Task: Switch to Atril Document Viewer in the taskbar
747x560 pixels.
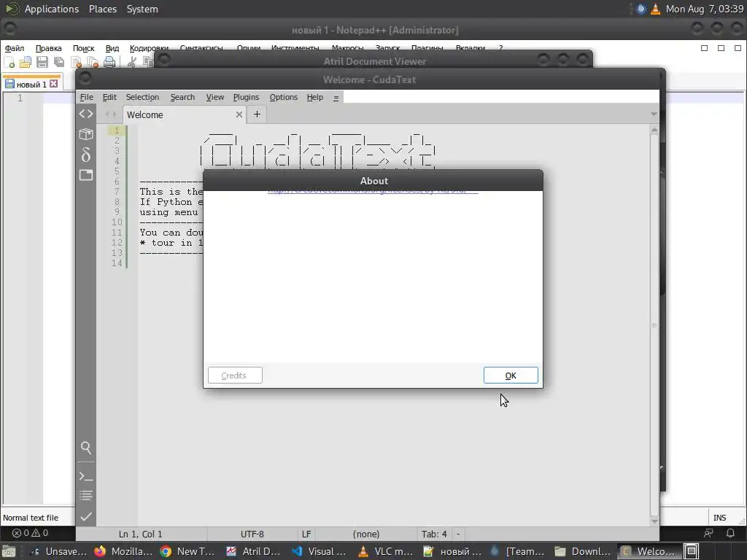Action: coord(253,551)
